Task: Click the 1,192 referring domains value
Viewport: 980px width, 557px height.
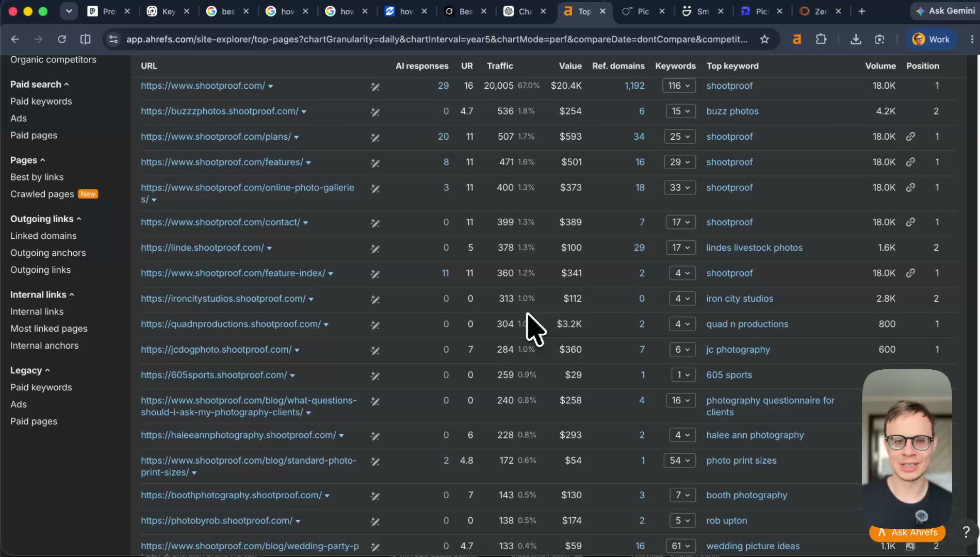Action: 634,86
